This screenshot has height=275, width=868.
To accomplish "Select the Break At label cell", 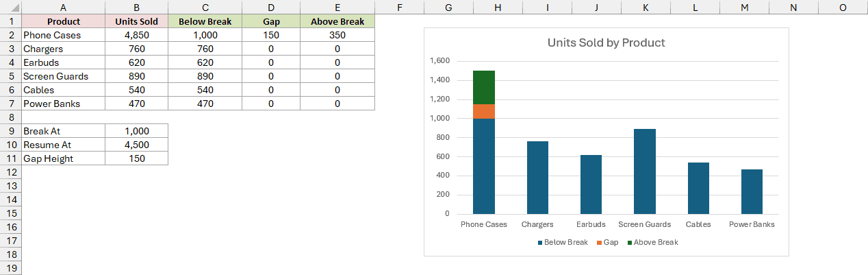I will pyautogui.click(x=64, y=131).
